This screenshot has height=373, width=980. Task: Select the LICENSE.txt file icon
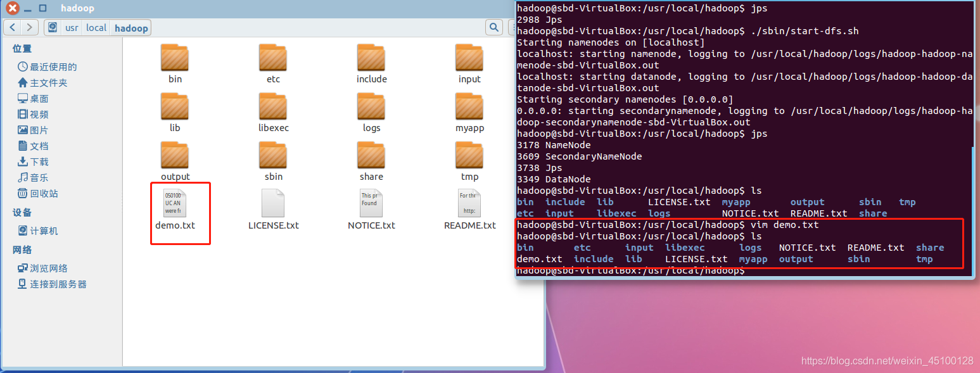273,203
